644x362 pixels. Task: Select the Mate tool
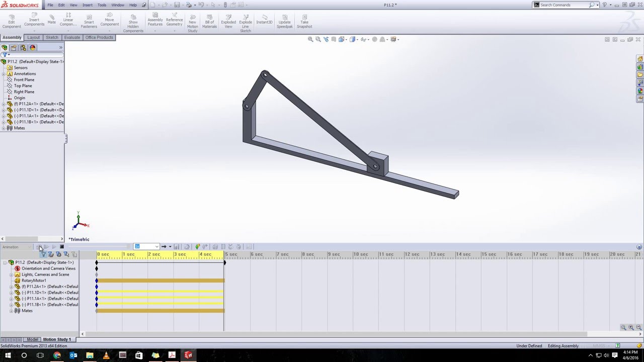pyautogui.click(x=52, y=19)
